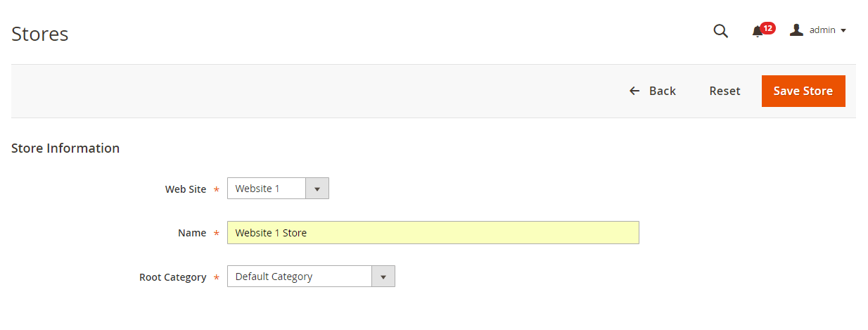Viewport: 868px width, 330px height.
Task: Click the Web Site dropdown arrow
Action: pos(317,189)
